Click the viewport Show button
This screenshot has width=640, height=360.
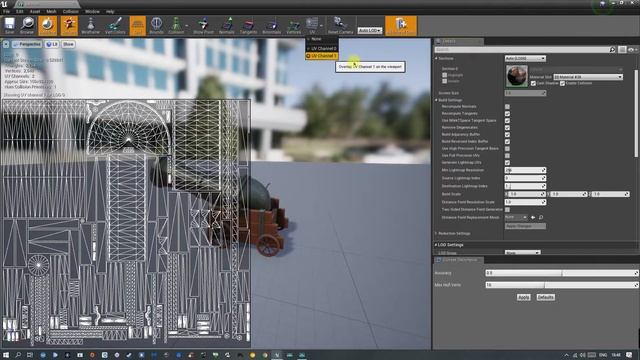click(68, 44)
